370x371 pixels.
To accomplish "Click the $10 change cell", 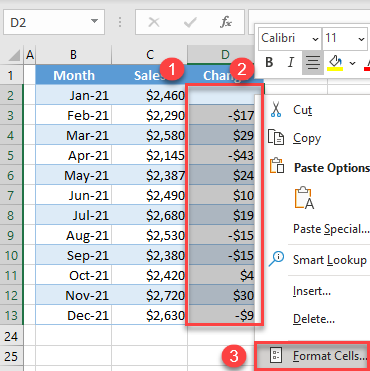I will click(x=222, y=195).
